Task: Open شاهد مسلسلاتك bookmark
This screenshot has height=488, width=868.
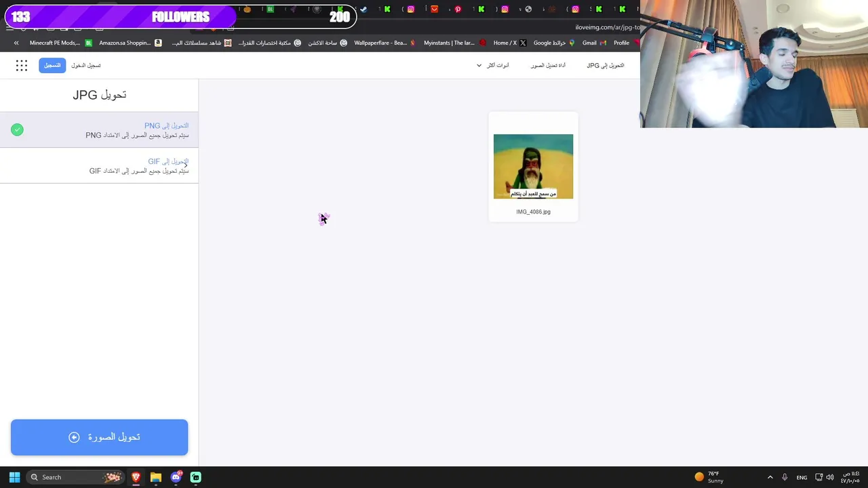Action: click(201, 43)
